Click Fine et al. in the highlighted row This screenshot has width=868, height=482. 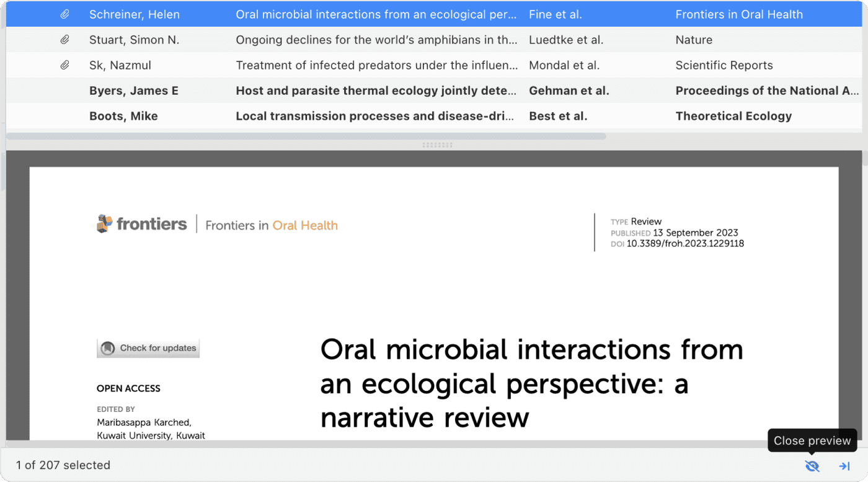point(556,14)
